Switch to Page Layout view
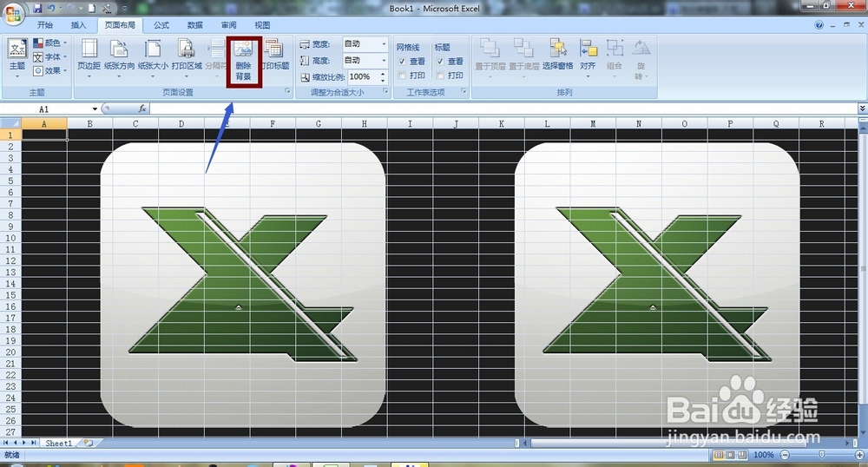The width and height of the screenshot is (868, 467). click(x=730, y=455)
